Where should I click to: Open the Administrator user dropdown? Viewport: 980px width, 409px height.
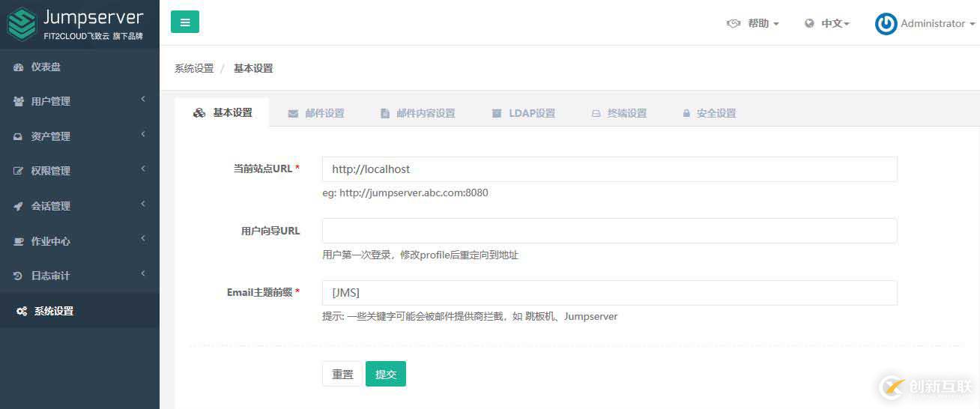[x=938, y=23]
